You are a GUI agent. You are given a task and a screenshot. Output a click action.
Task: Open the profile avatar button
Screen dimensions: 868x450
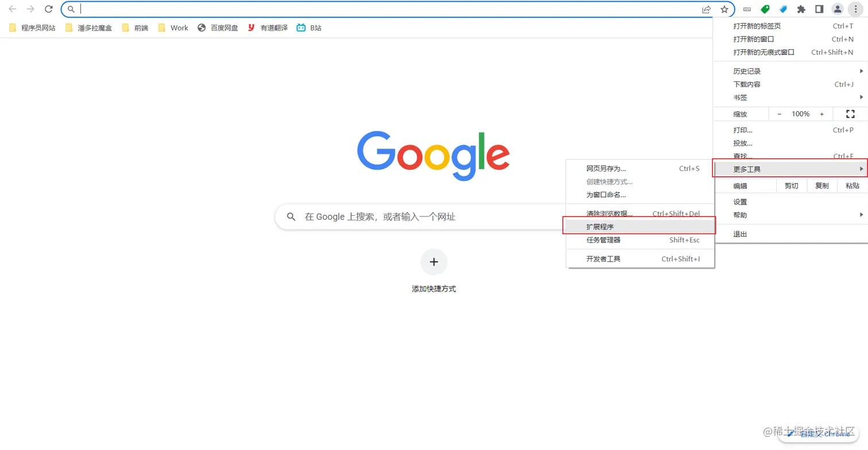(x=838, y=9)
